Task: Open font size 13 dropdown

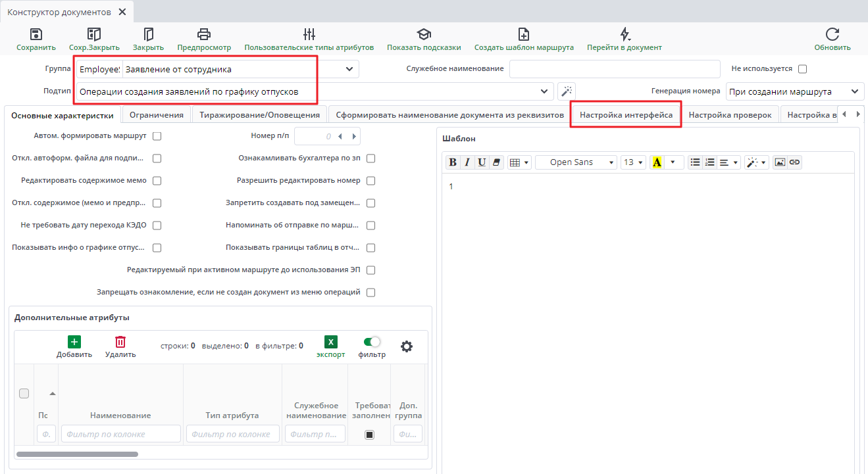Action: tap(633, 162)
